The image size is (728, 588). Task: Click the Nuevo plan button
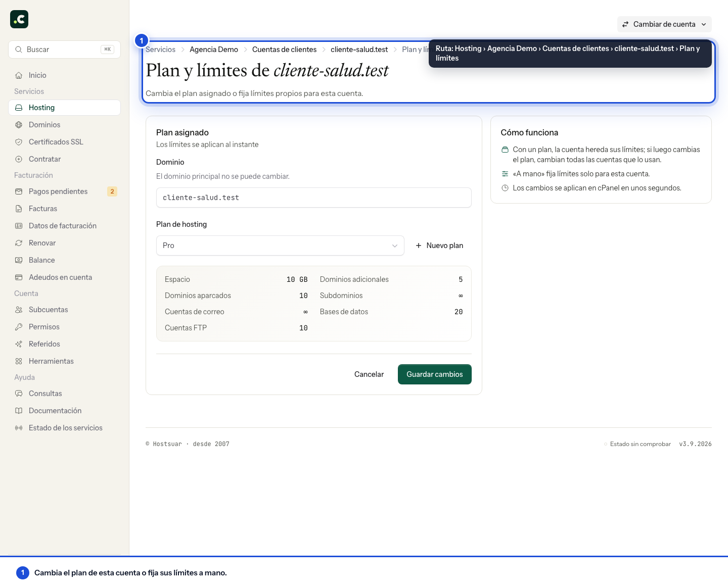pyautogui.click(x=439, y=246)
